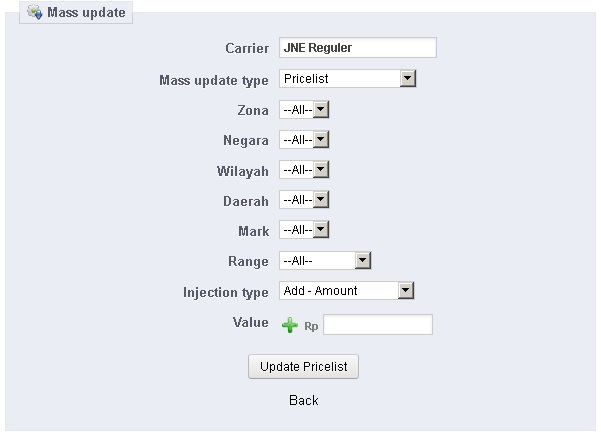Click the Carrier field label

(x=247, y=48)
